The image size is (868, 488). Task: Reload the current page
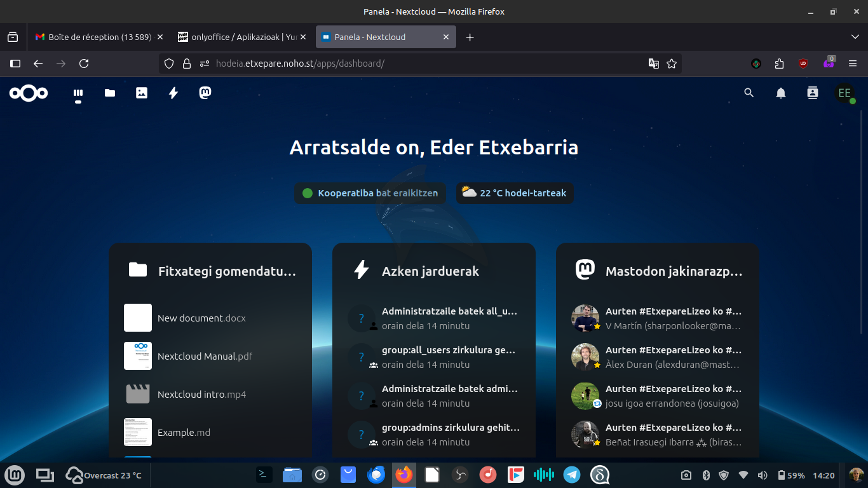pyautogui.click(x=84, y=64)
